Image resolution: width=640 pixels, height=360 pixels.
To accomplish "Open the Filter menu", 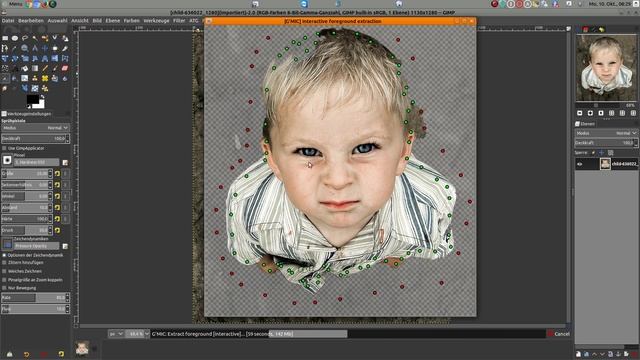I will 179,20.
